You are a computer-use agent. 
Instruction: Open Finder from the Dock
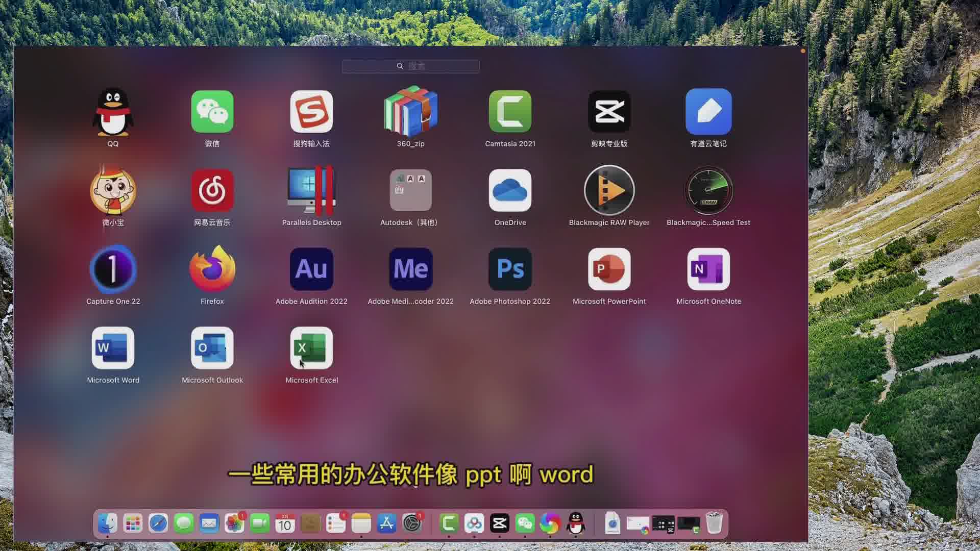pyautogui.click(x=108, y=523)
